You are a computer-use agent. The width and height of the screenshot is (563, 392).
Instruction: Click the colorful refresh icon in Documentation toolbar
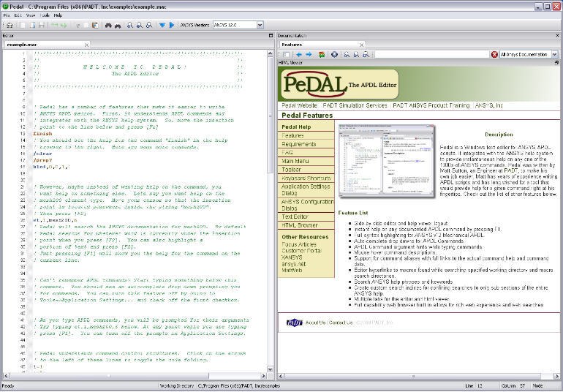point(322,55)
